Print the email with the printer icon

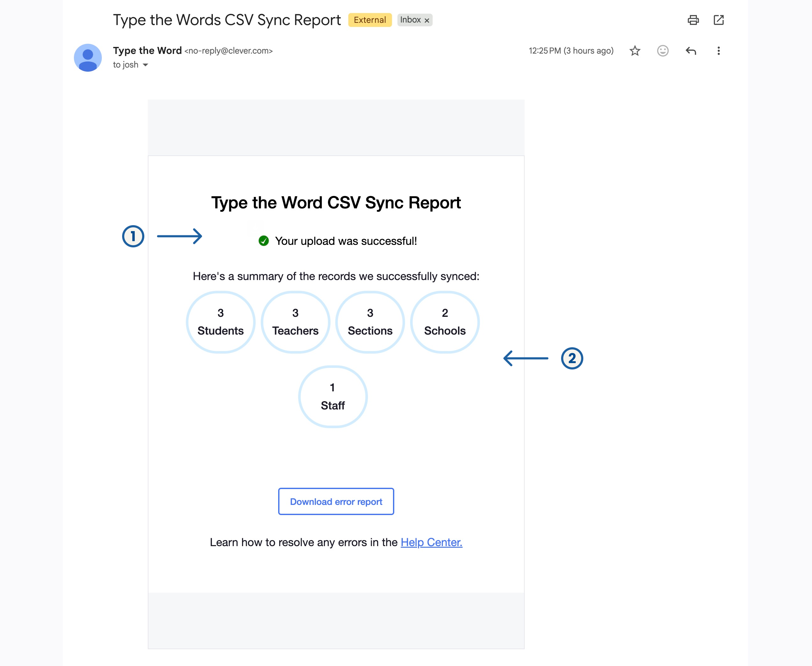tap(693, 20)
